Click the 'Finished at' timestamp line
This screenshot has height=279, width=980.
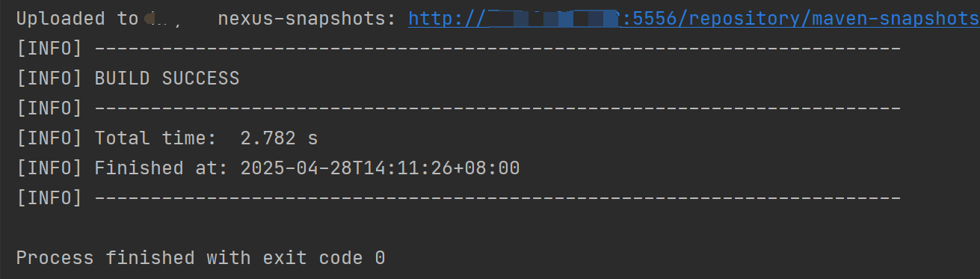[x=268, y=168]
